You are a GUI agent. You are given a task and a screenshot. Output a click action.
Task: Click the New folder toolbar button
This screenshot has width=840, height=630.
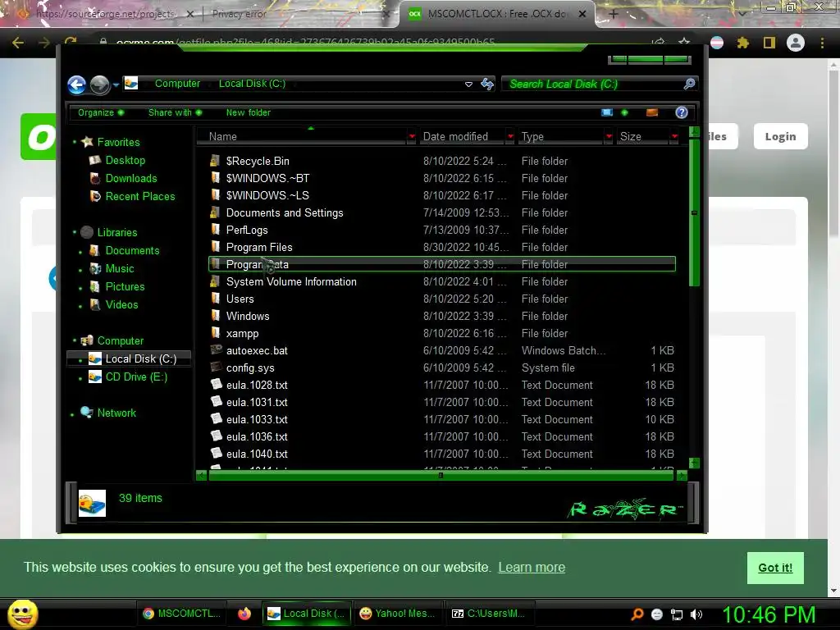(x=248, y=112)
